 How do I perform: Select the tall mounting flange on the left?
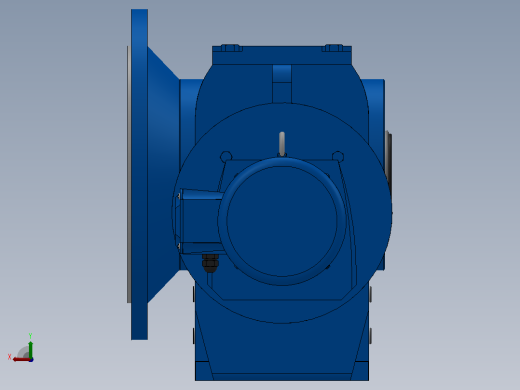[139, 174]
